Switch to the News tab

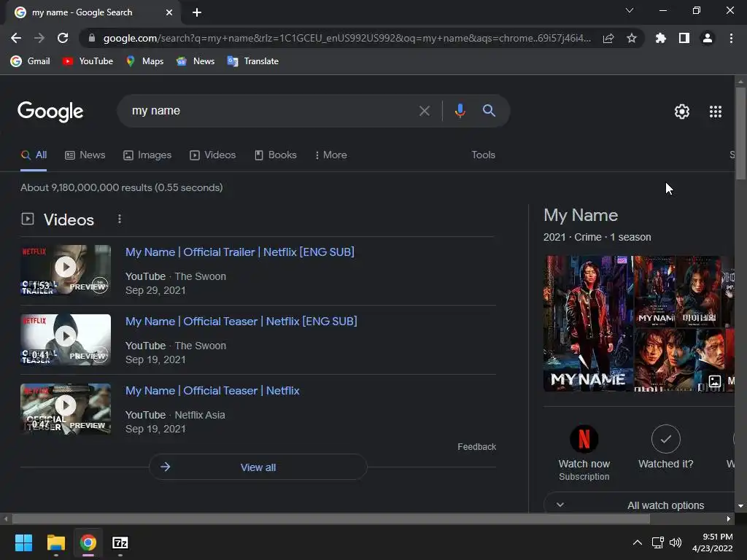pyautogui.click(x=85, y=155)
